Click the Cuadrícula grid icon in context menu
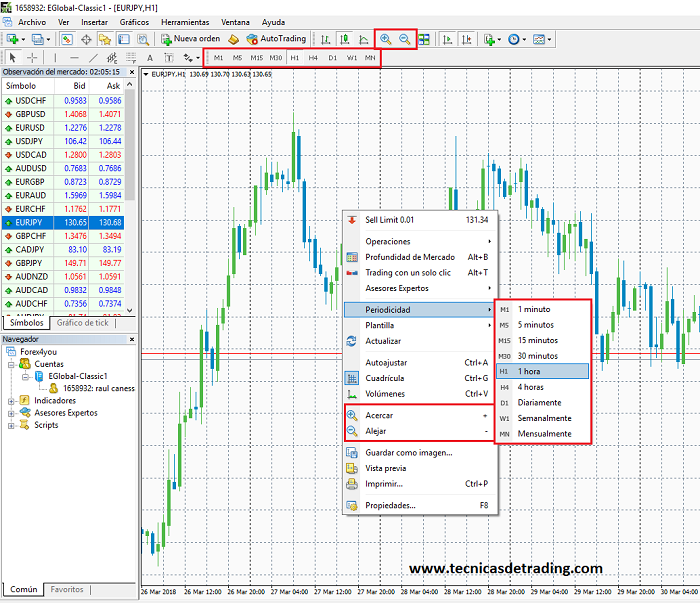The height and width of the screenshot is (603, 700). pos(352,378)
